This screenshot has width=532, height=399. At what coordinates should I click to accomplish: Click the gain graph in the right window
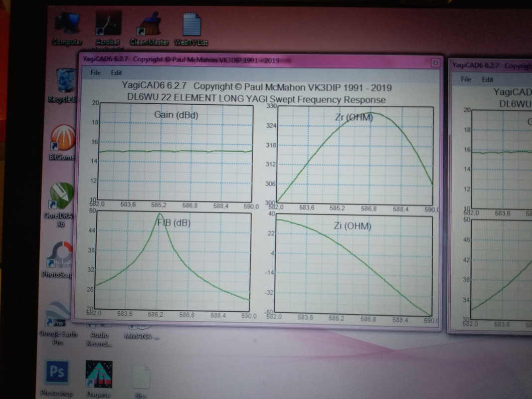(x=502, y=160)
